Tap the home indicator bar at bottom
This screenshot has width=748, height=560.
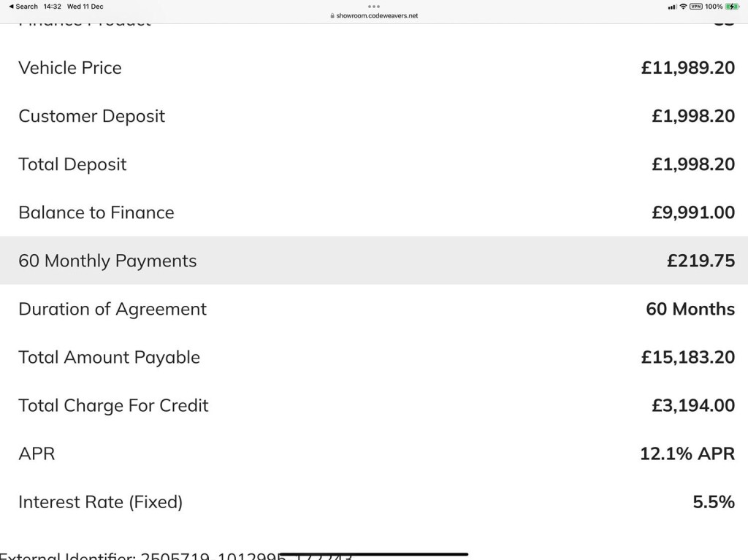pos(374,554)
